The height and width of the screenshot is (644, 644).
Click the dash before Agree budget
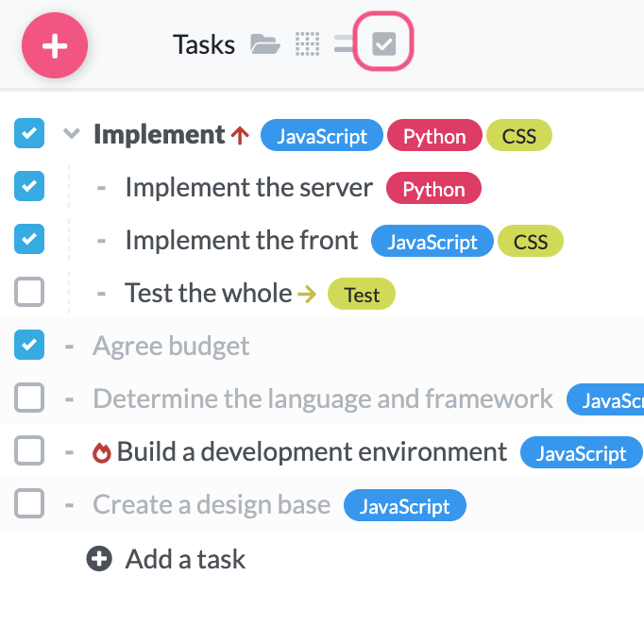click(69, 347)
